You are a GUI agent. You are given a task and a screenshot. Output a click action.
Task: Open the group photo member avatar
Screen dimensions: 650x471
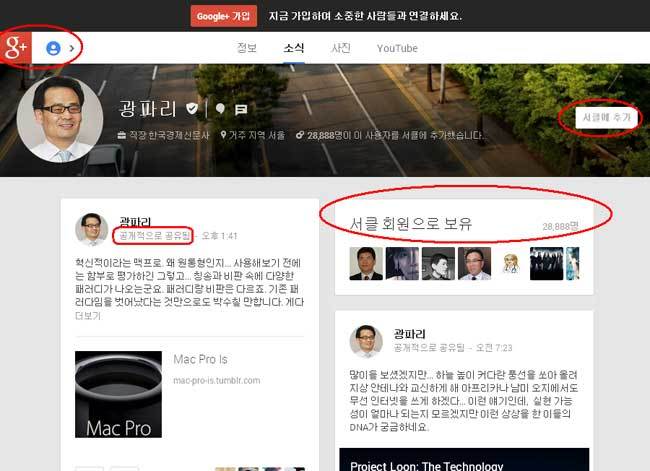tap(546, 264)
